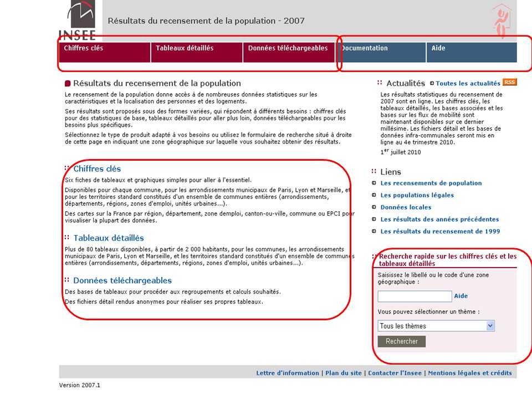The width and height of the screenshot is (532, 399).
Task: Open the RSS feed icon
Action: pos(510,82)
